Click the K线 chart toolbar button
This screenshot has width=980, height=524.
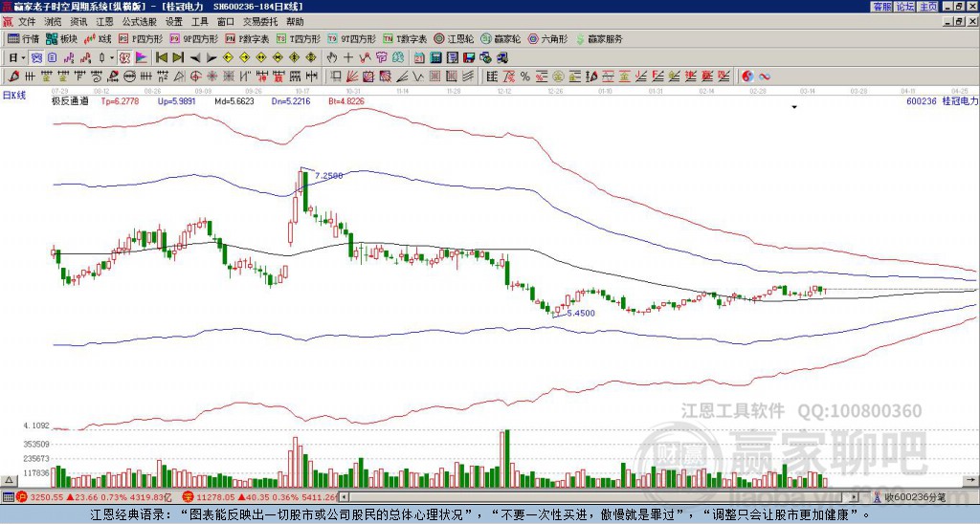(x=97, y=38)
